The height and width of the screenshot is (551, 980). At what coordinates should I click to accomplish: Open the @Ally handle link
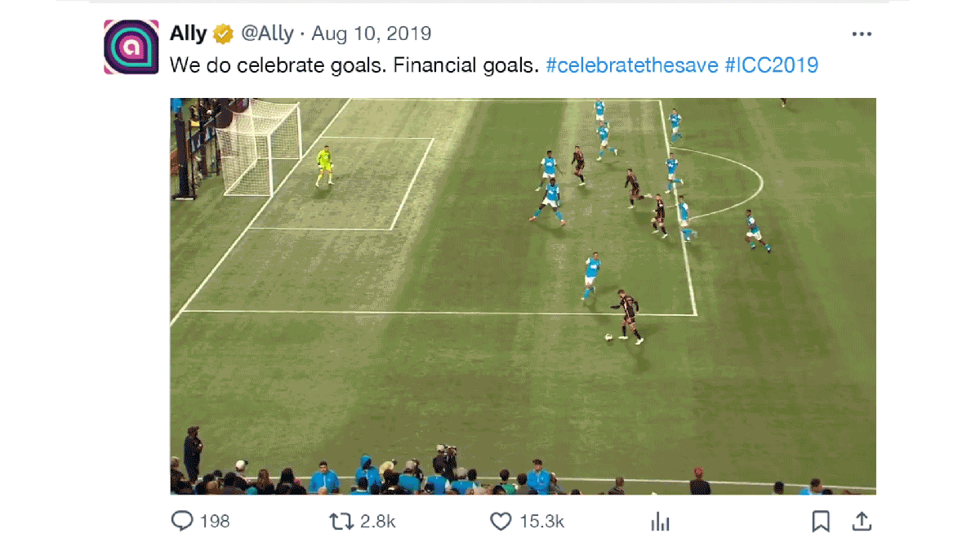tap(266, 34)
